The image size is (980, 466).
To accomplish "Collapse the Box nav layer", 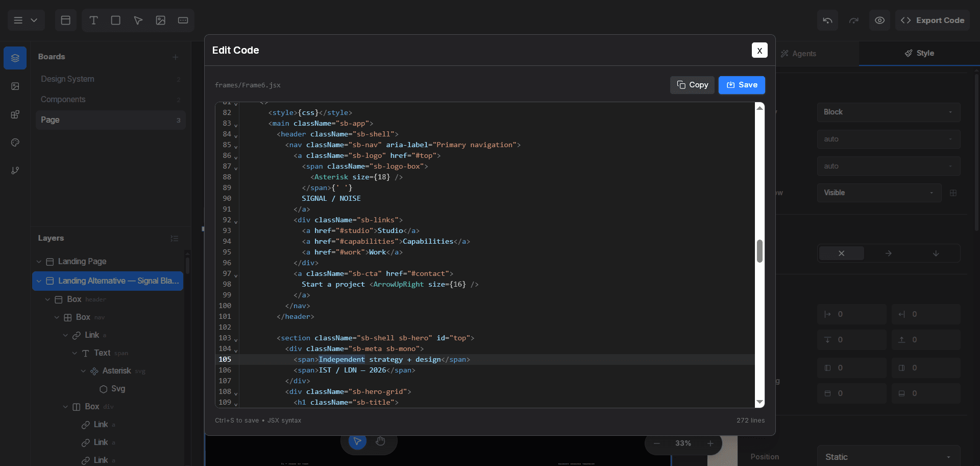I will click(x=57, y=317).
